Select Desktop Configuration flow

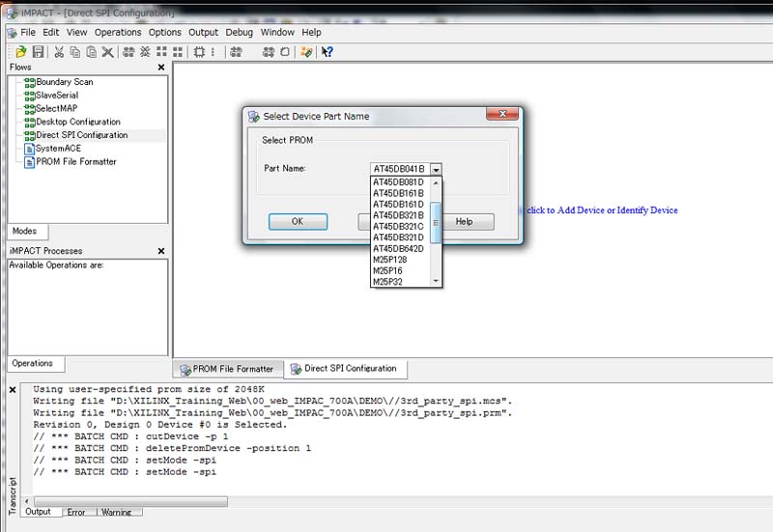(x=78, y=122)
